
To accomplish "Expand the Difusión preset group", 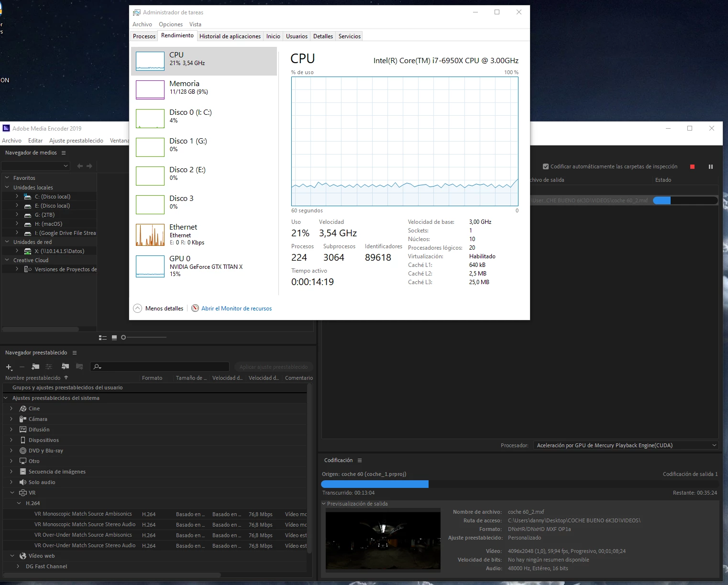I will 11,430.
